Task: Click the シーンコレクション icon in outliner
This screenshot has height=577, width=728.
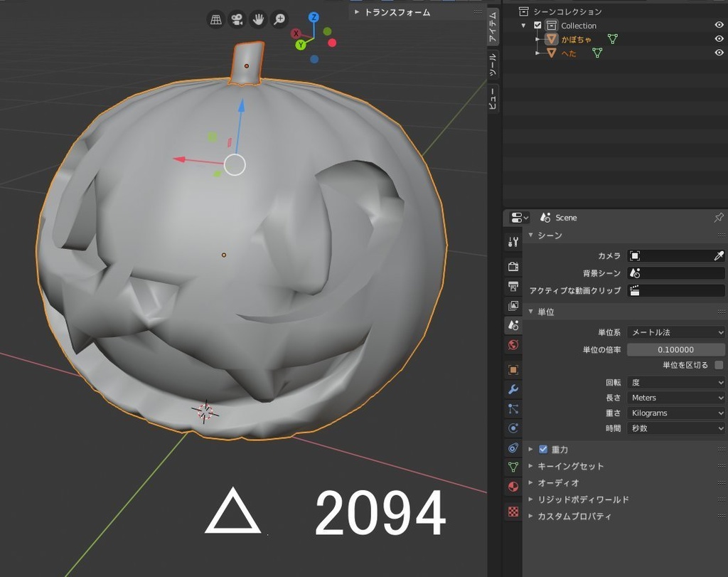Action: coord(524,11)
